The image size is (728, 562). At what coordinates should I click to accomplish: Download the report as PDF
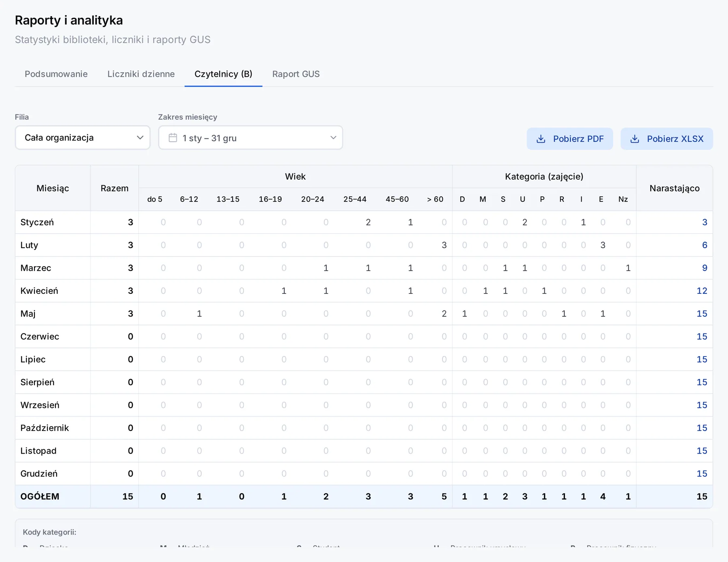570,139
